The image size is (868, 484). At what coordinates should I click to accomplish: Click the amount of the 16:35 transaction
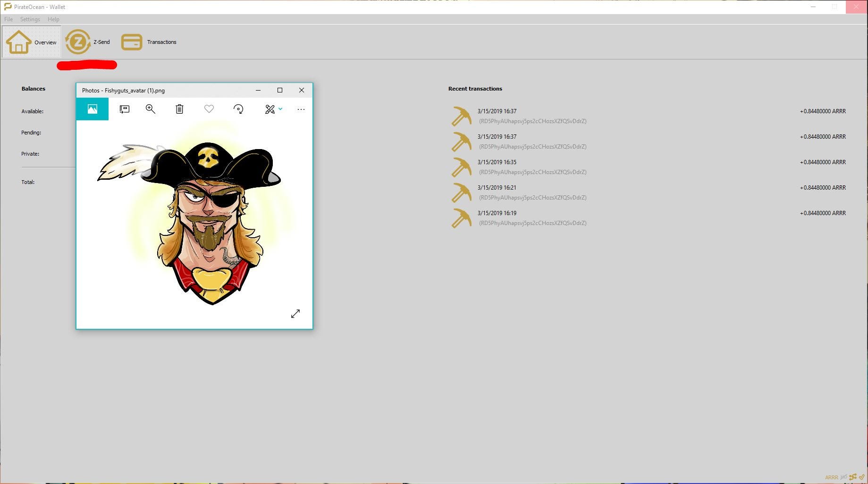pos(823,162)
